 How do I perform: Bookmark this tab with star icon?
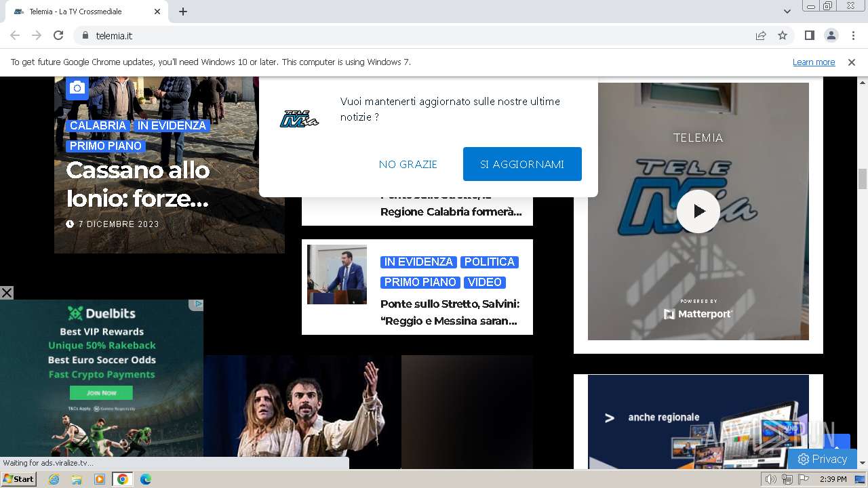coord(783,35)
